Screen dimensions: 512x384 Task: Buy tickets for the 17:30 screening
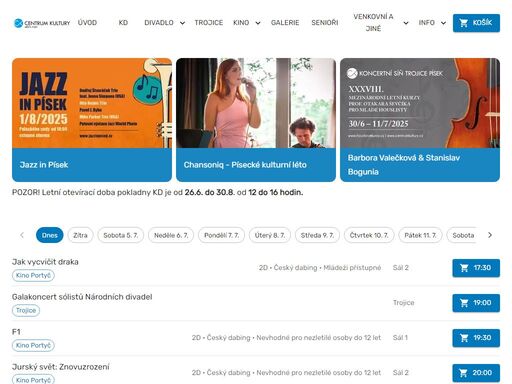(476, 268)
